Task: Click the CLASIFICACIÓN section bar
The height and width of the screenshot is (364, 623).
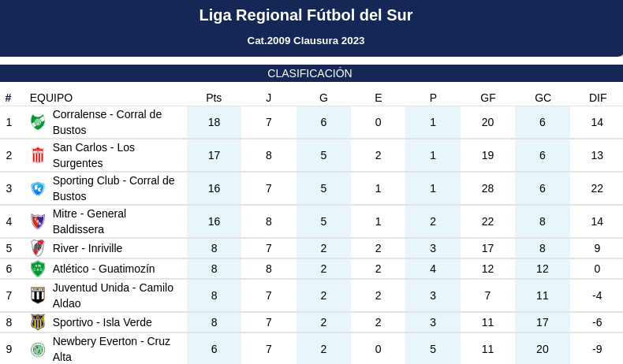Action: [311, 73]
